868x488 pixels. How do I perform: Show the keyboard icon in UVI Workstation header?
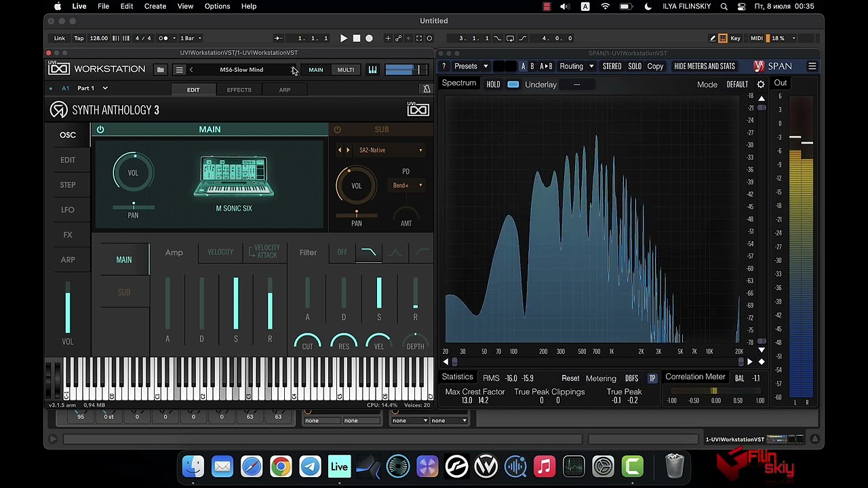click(372, 70)
